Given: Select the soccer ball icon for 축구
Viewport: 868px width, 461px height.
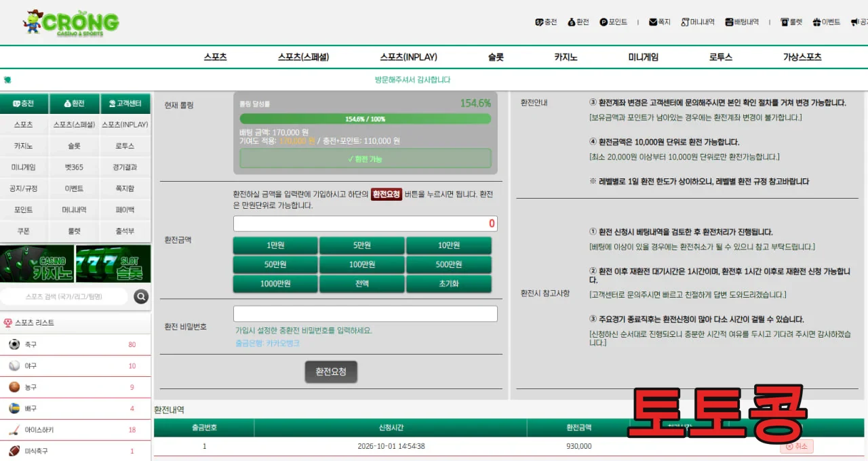Looking at the screenshot, I should pyautogui.click(x=14, y=344).
